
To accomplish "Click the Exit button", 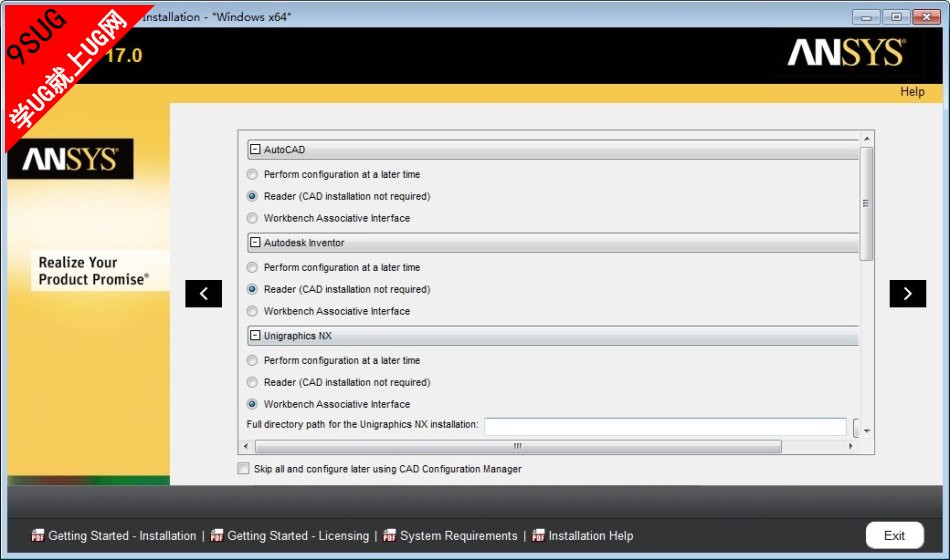I will tap(894, 535).
